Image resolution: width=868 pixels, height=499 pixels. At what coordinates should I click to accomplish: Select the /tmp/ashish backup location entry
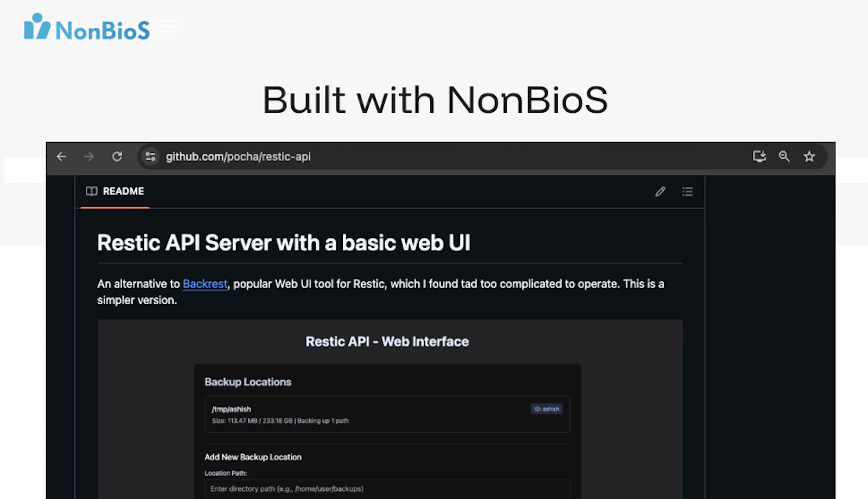[x=387, y=414]
